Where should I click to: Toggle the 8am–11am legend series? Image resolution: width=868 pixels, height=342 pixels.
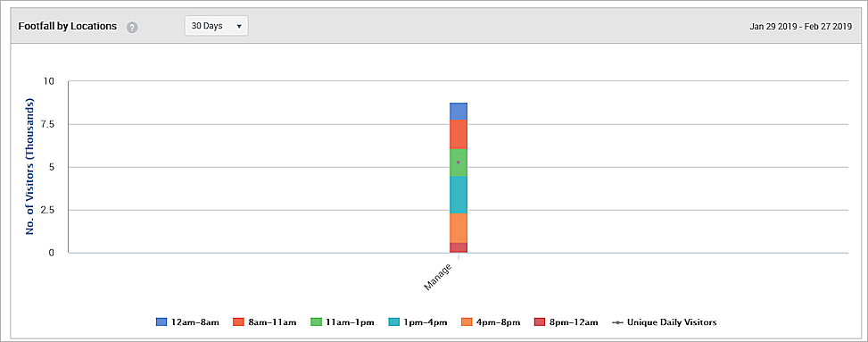click(x=265, y=322)
